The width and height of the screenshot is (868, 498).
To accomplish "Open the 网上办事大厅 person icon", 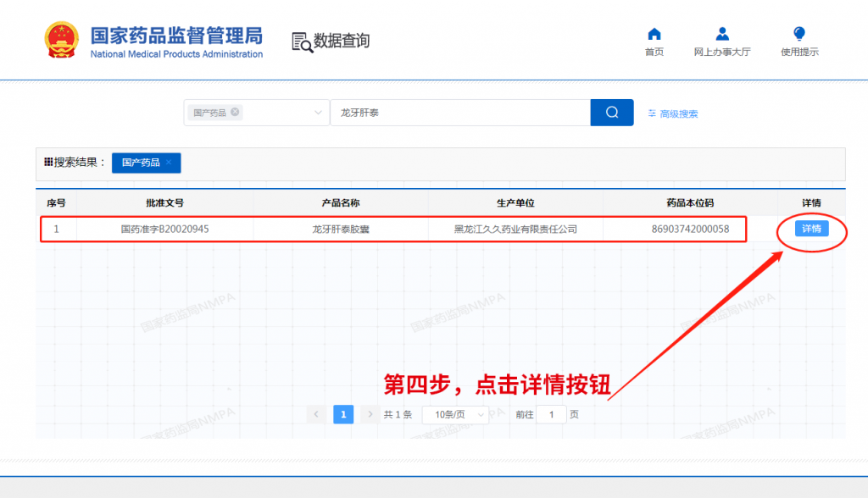I will click(x=722, y=35).
